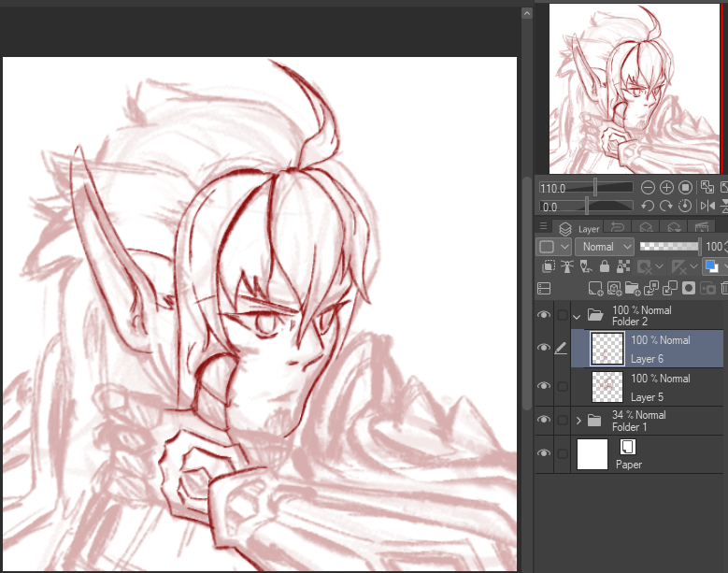The height and width of the screenshot is (573, 728).
Task: Create a new layer folder
Action: pos(633,289)
